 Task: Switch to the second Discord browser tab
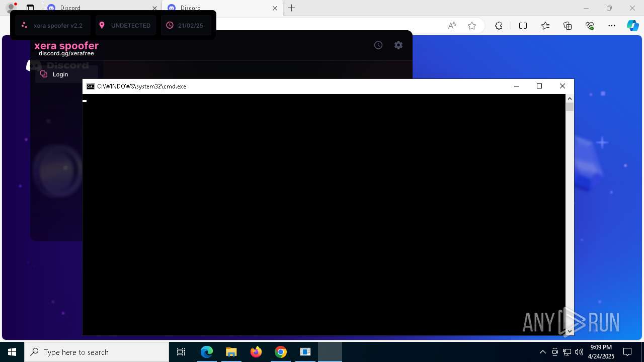click(221, 8)
